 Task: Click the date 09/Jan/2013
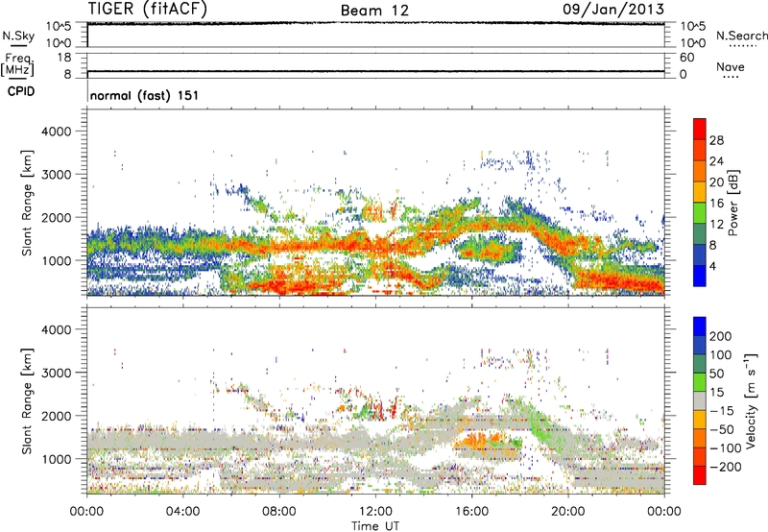[613, 9]
